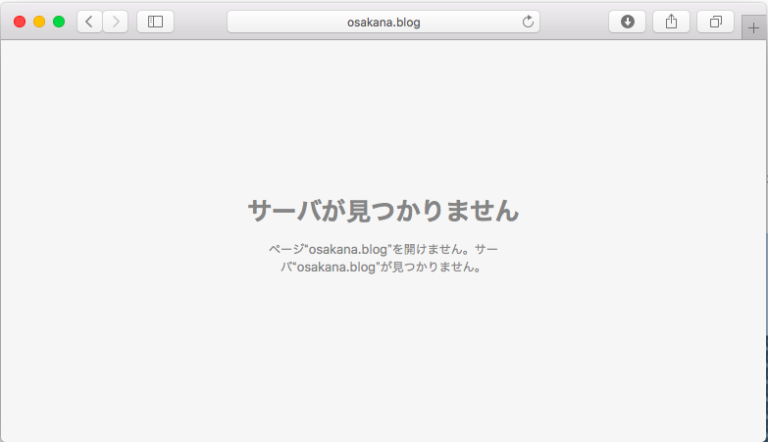Click the forward navigation arrow
This screenshot has width=768, height=442.
coord(115,21)
